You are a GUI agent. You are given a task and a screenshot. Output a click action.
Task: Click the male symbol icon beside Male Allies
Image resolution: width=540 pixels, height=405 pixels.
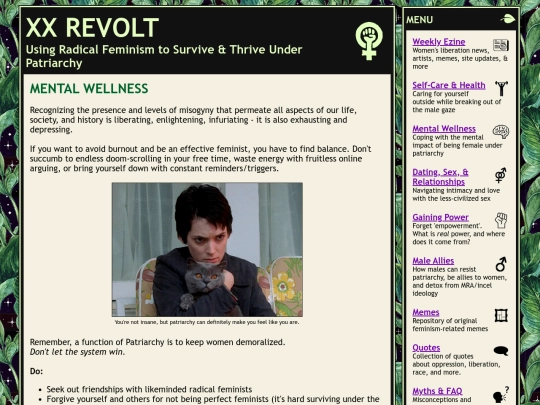[501, 264]
